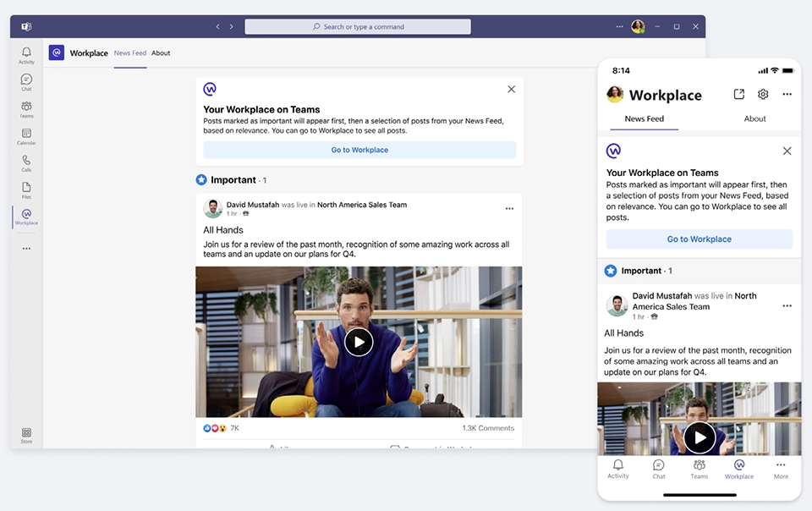
Task: Tap More in mobile bottom bar
Action: pos(781,469)
